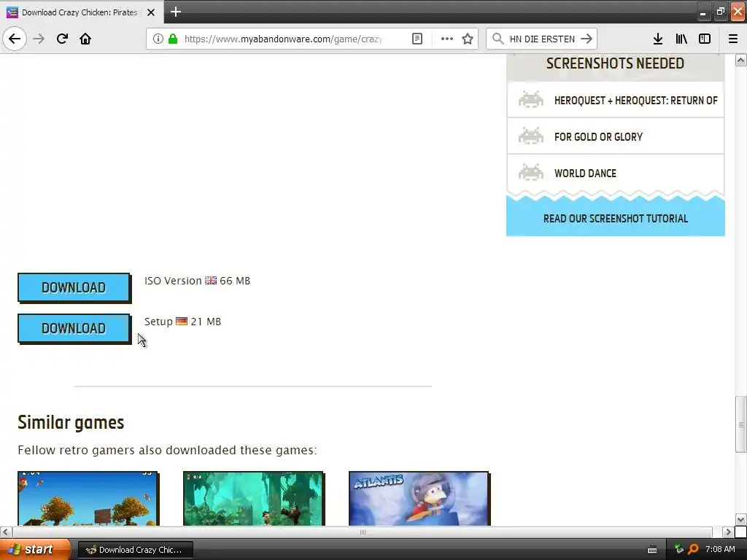Image resolution: width=747 pixels, height=560 pixels.
Task: Click the horizontal scrollbar left arrow
Action: 6,532
